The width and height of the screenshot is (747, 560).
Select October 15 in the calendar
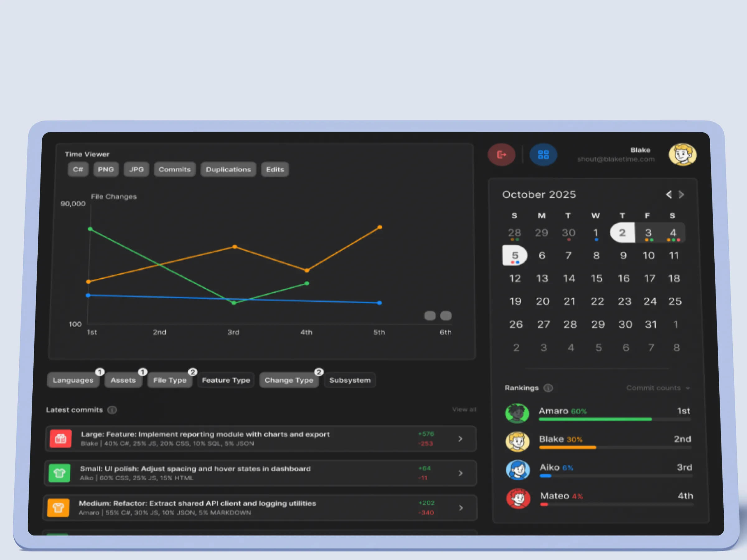pyautogui.click(x=596, y=278)
